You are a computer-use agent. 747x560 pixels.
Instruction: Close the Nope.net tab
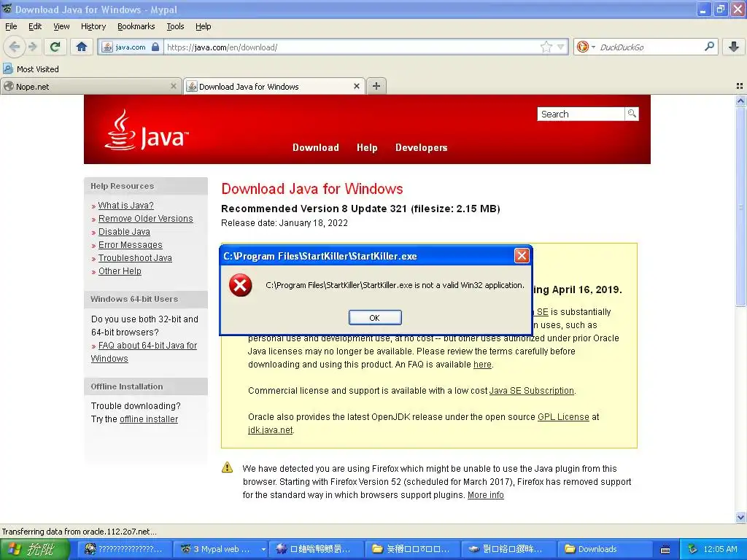[x=174, y=86]
